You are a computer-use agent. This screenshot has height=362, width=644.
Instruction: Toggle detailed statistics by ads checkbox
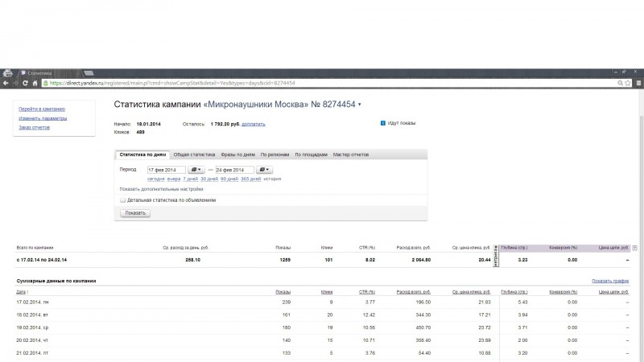122,200
